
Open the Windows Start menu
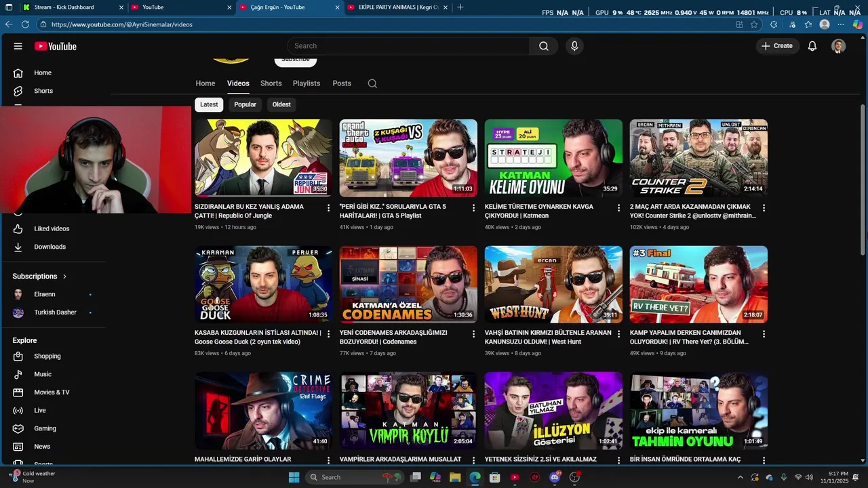click(294, 477)
